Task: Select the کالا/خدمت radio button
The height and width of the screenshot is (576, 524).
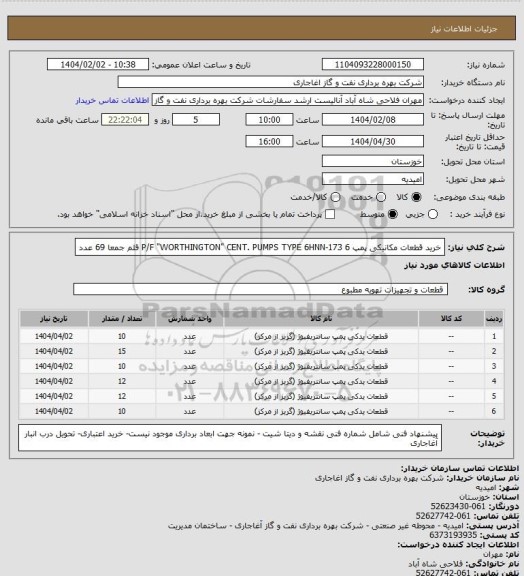Action: [335, 197]
